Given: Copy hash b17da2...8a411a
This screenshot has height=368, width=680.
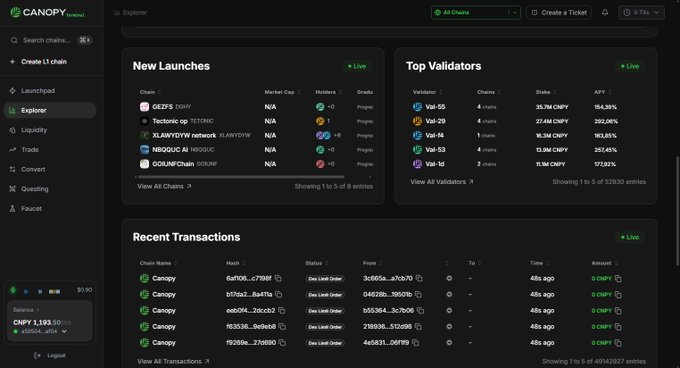Looking at the screenshot, I should [x=278, y=294].
